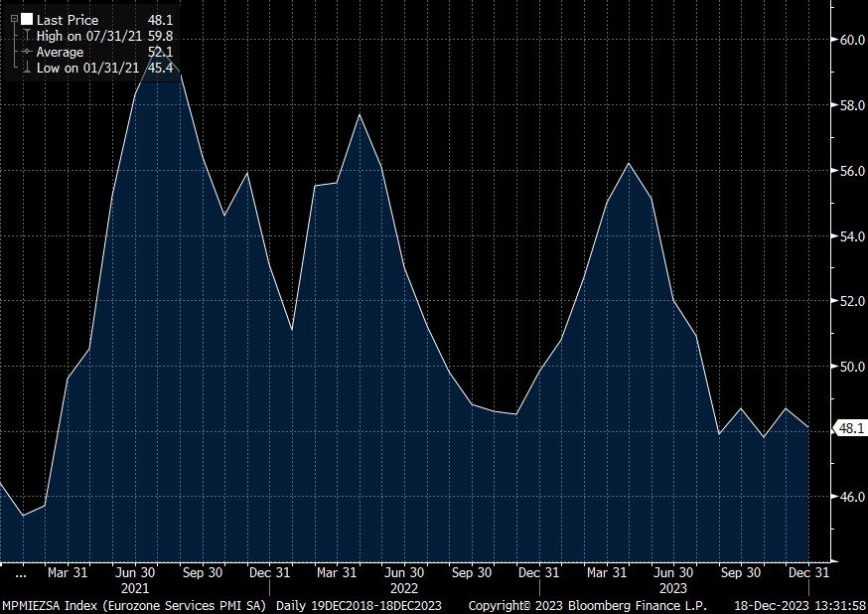Image resolution: width=868 pixels, height=614 pixels.
Task: Click the 46.0 label on the y-axis
Action: click(x=851, y=497)
